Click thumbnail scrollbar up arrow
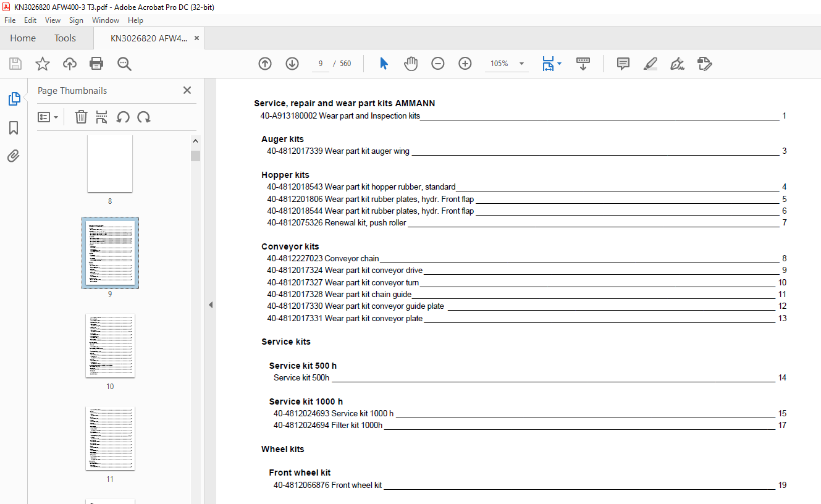Viewport: 821px width, 504px height. coord(195,141)
